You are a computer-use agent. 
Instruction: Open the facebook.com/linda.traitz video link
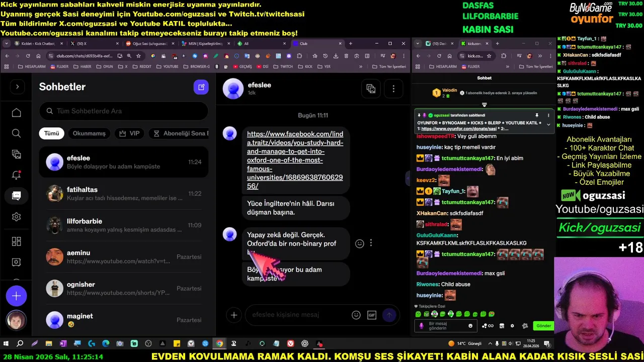[295, 160]
